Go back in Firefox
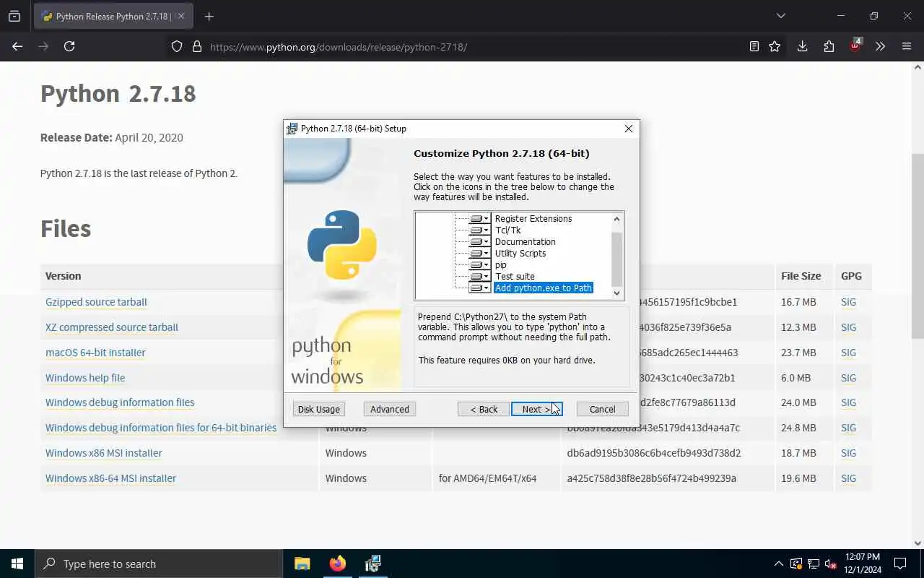 coord(17,46)
